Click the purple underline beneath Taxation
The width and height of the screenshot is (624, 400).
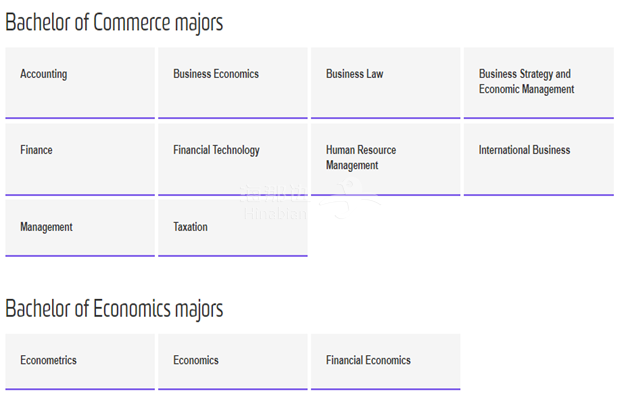pos(232,256)
